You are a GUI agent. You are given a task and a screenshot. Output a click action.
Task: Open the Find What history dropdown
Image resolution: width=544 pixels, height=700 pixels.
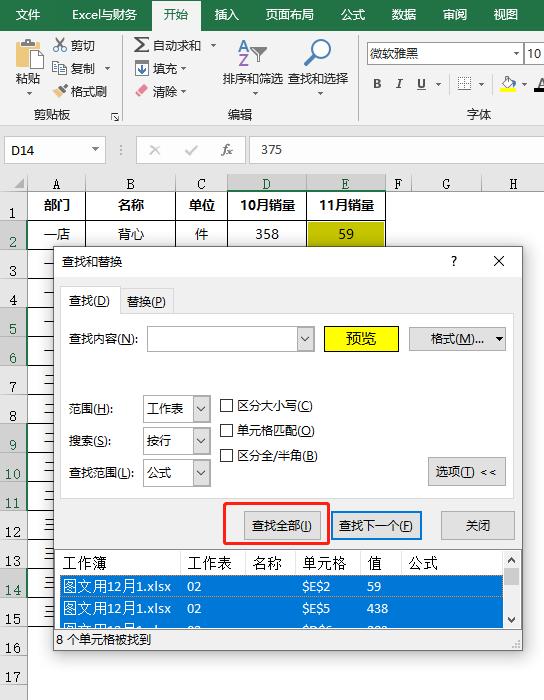[x=305, y=339]
